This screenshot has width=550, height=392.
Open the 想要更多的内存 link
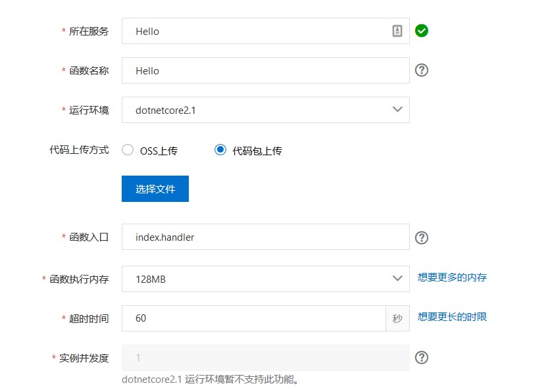[x=452, y=278]
